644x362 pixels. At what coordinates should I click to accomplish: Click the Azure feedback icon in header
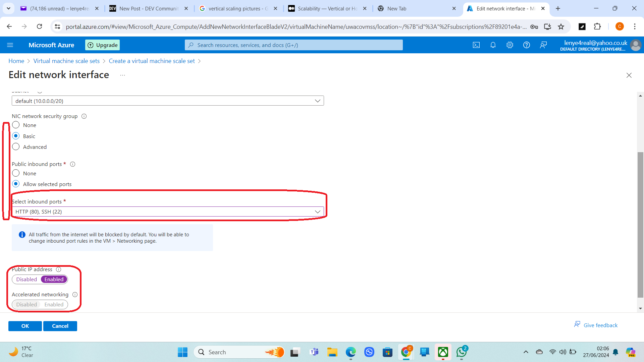click(x=543, y=45)
